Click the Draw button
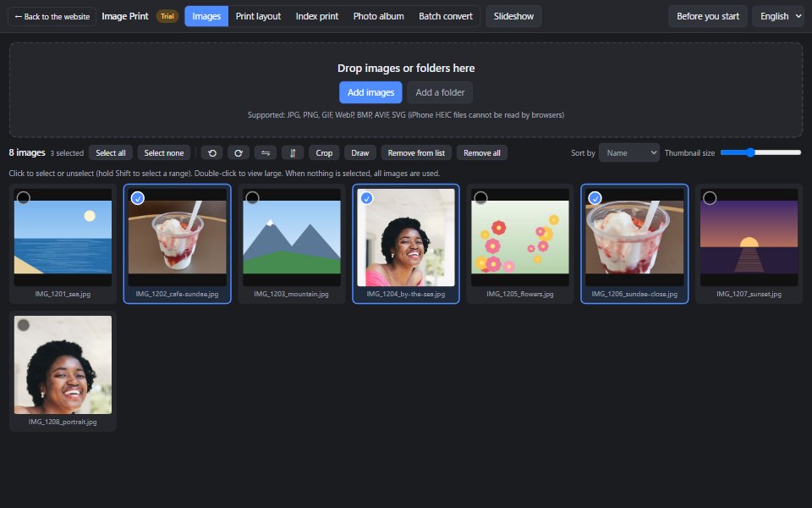 (x=360, y=153)
